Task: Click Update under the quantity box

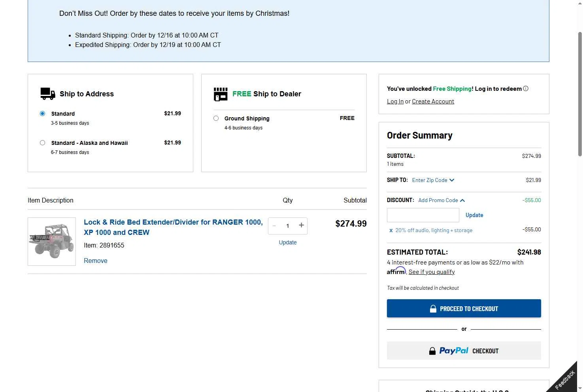Action: tap(288, 242)
